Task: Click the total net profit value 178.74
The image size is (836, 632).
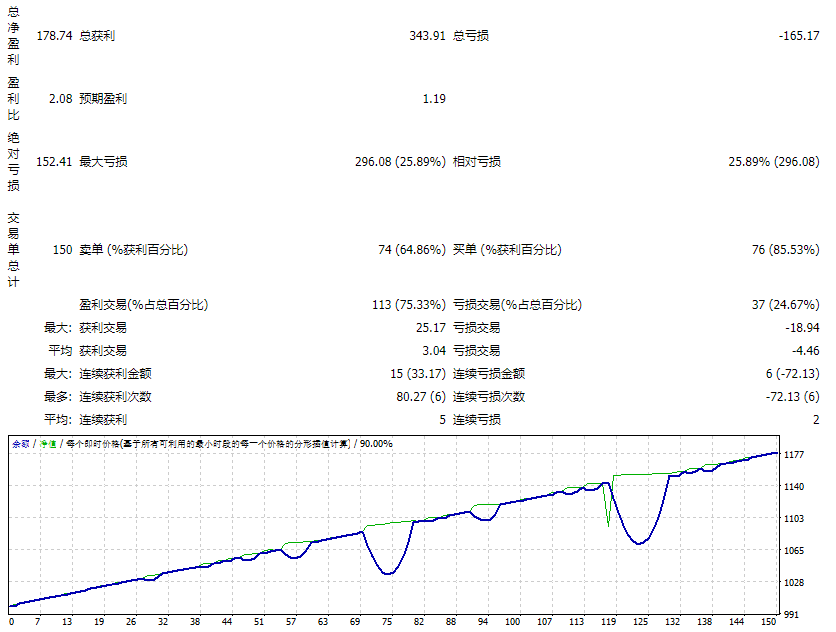Action: pos(54,36)
